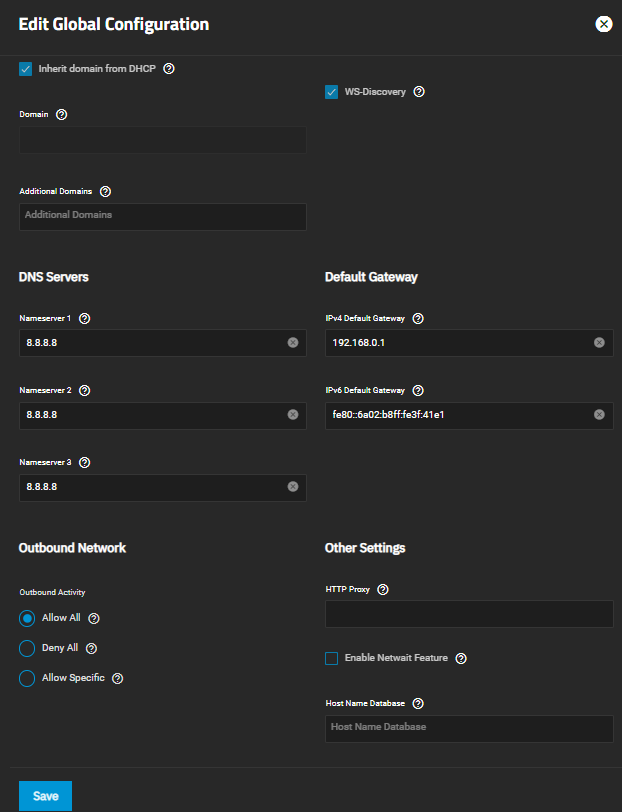
Task: Save the global configuration
Action: 46,796
